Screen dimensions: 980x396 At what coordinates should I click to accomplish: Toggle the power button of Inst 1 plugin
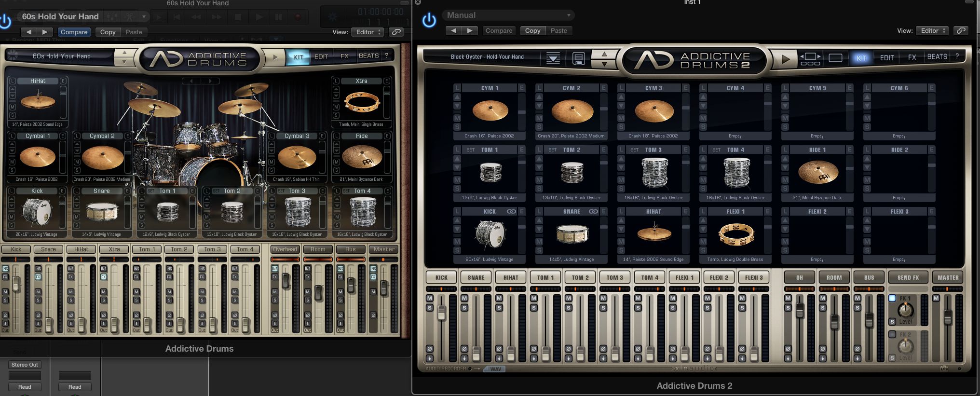click(429, 20)
